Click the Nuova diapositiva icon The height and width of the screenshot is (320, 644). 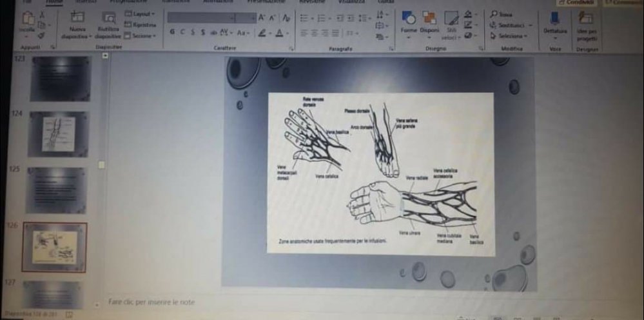tap(77, 17)
